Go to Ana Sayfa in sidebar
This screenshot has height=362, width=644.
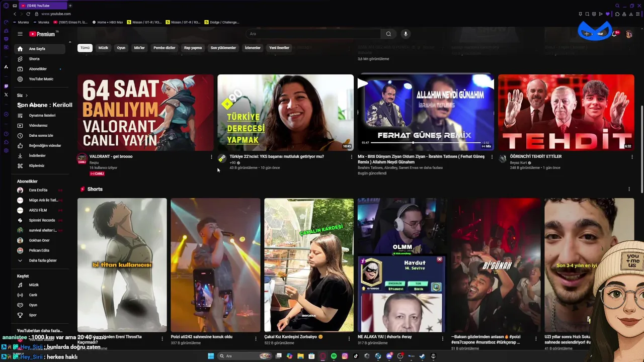click(40, 49)
